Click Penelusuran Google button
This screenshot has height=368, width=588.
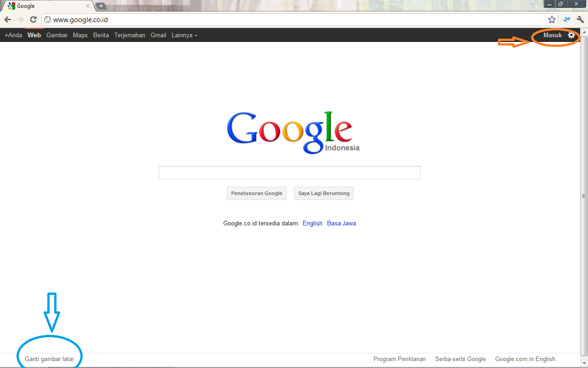[257, 193]
